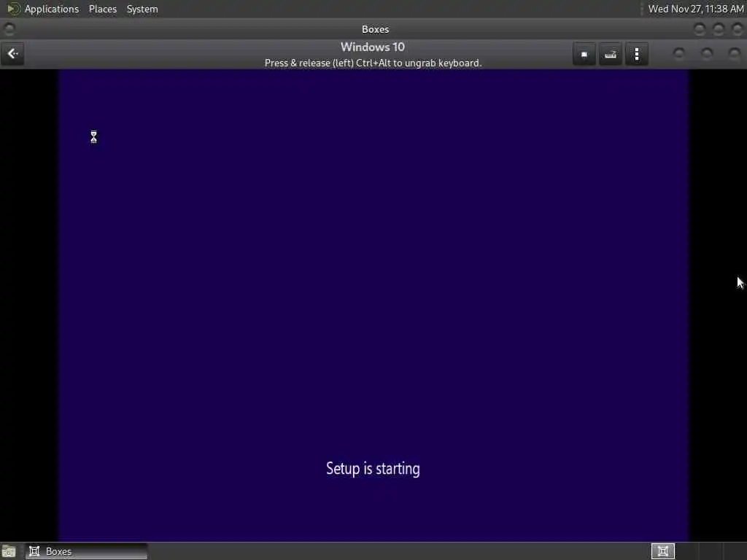
Task: Open the System menu
Action: (142, 9)
